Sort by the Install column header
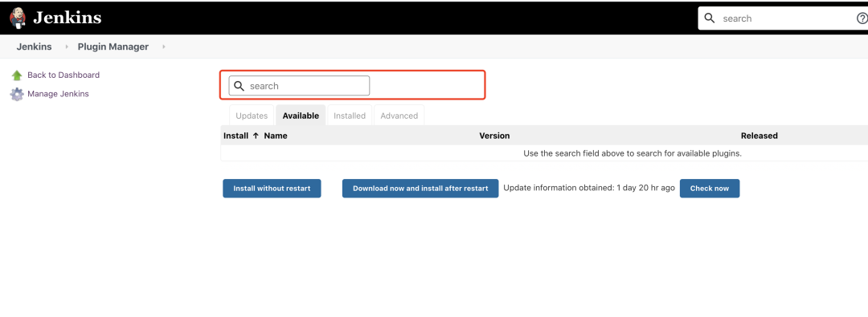This screenshot has height=317, width=868. (235, 136)
